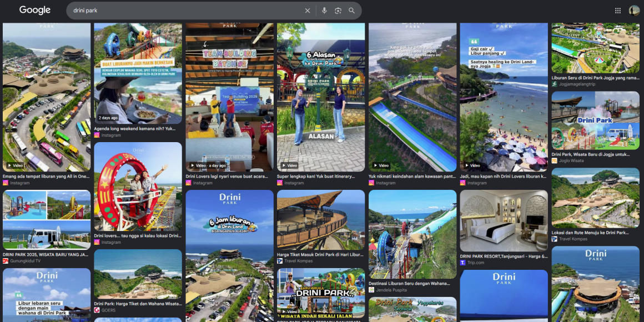Click Instagram favicon under 'Drini lovers... tau ngga si'
Viewport: 644px width, 322px height.
tap(97, 242)
